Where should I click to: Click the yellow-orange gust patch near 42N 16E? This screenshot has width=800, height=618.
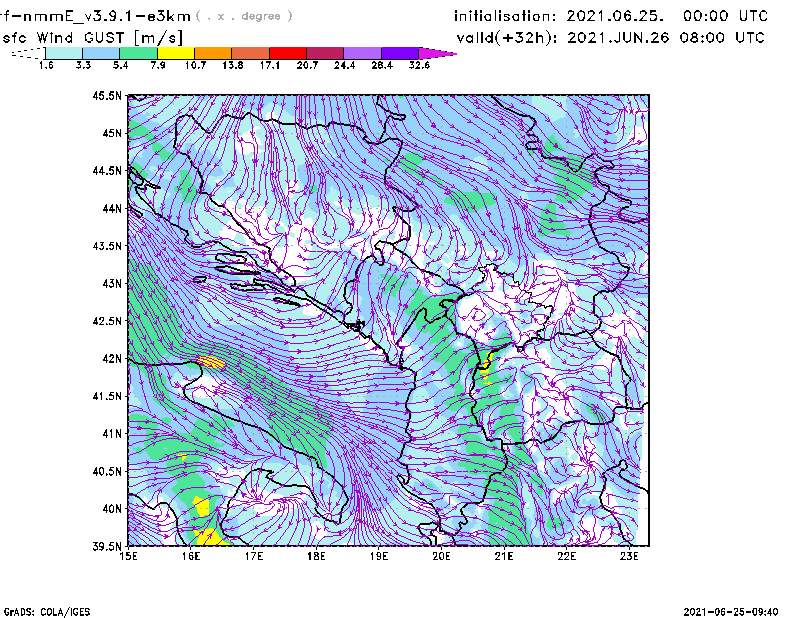pos(211,362)
